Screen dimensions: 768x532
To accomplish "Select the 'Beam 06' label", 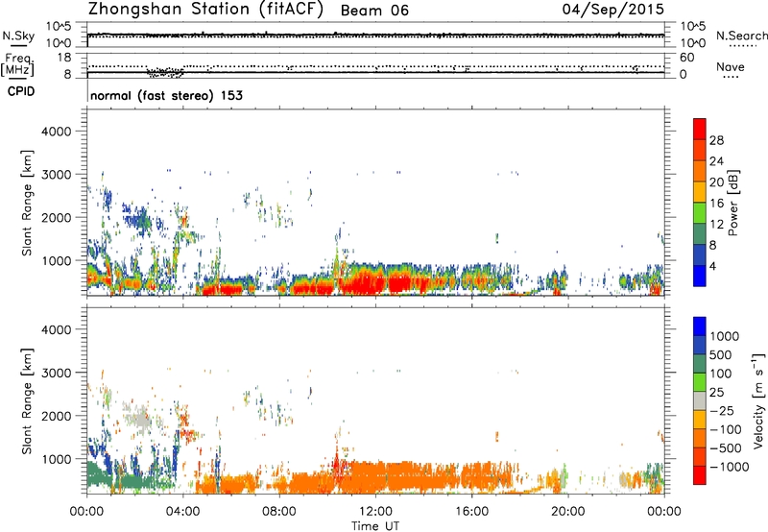I will coord(374,11).
